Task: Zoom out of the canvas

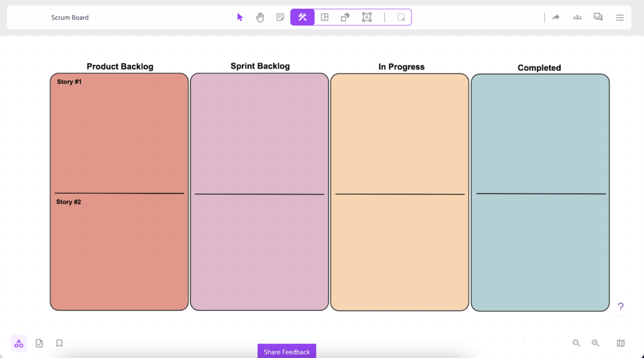Action: point(576,343)
